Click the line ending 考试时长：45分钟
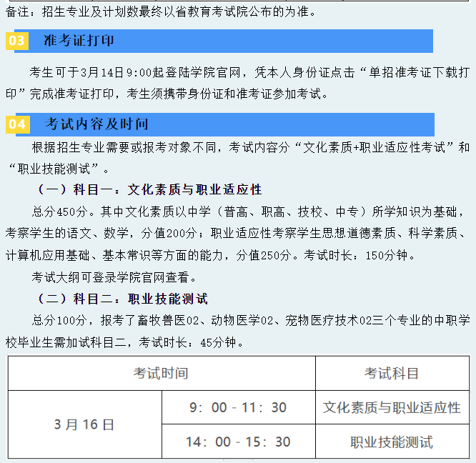Viewport: 476px width, 463px height. click(x=124, y=343)
